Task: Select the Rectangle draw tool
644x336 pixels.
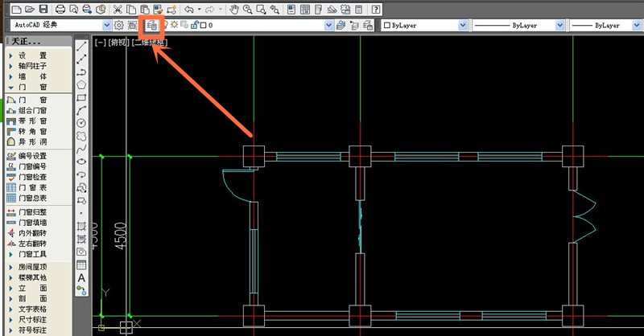Action: point(81,97)
